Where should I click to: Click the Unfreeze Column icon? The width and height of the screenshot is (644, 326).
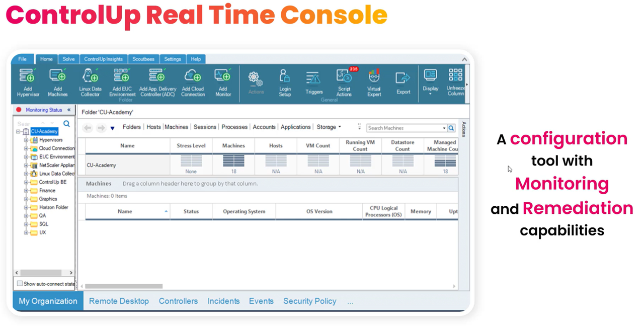click(x=455, y=75)
